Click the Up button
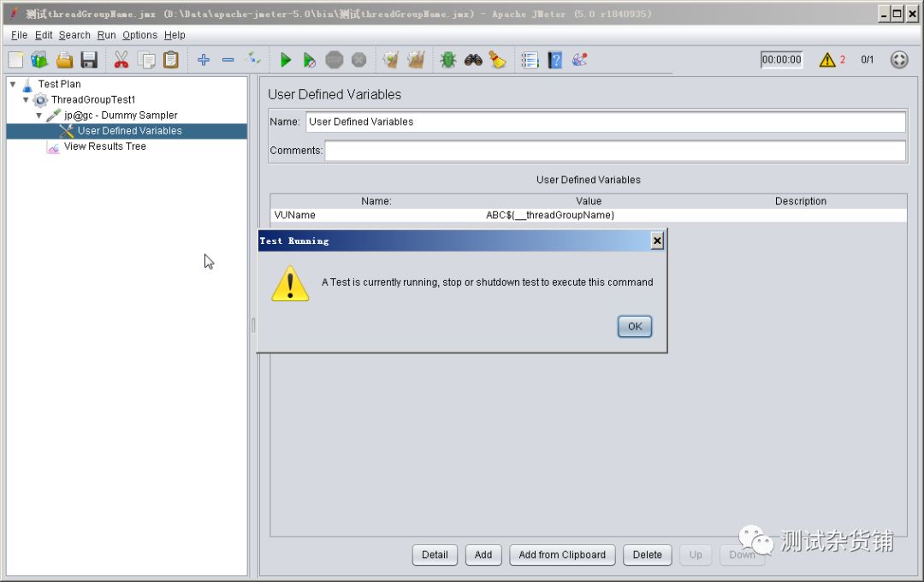 pyautogui.click(x=696, y=555)
